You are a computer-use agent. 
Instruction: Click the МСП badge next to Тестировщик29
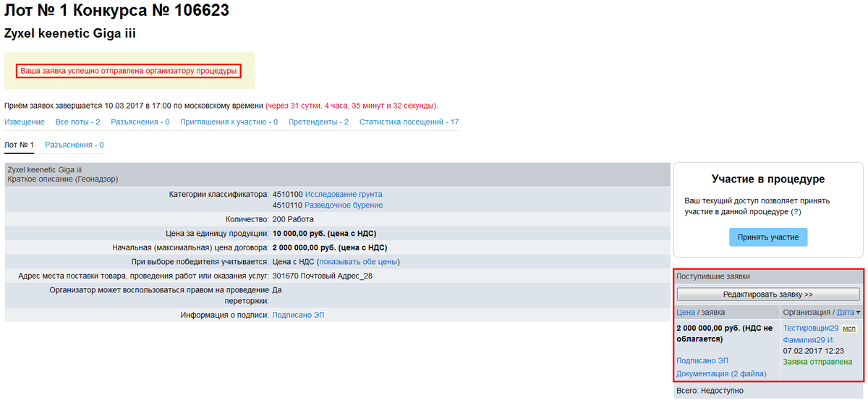[x=849, y=328]
